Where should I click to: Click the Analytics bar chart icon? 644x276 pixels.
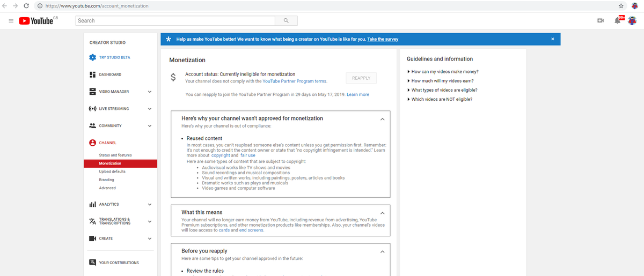(x=92, y=205)
